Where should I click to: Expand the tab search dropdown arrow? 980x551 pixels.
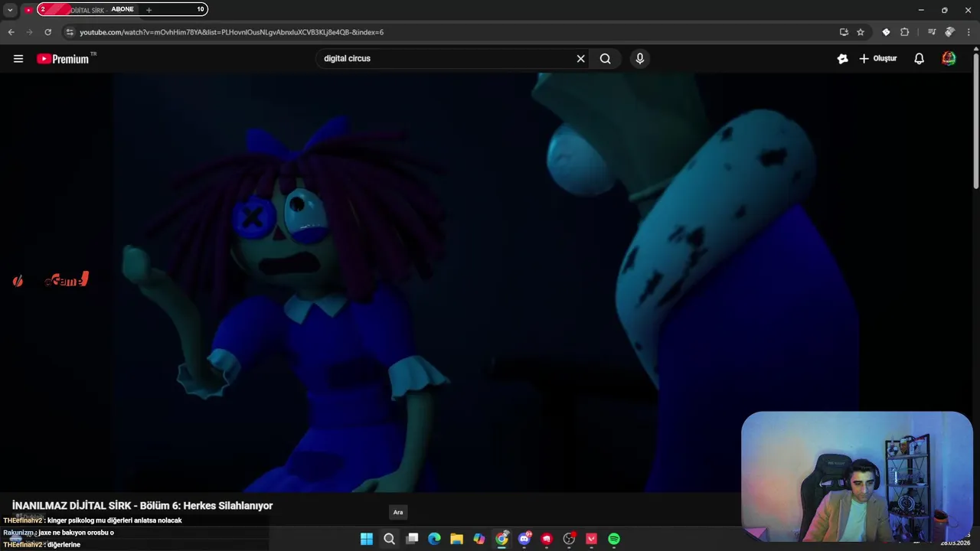coord(10,10)
